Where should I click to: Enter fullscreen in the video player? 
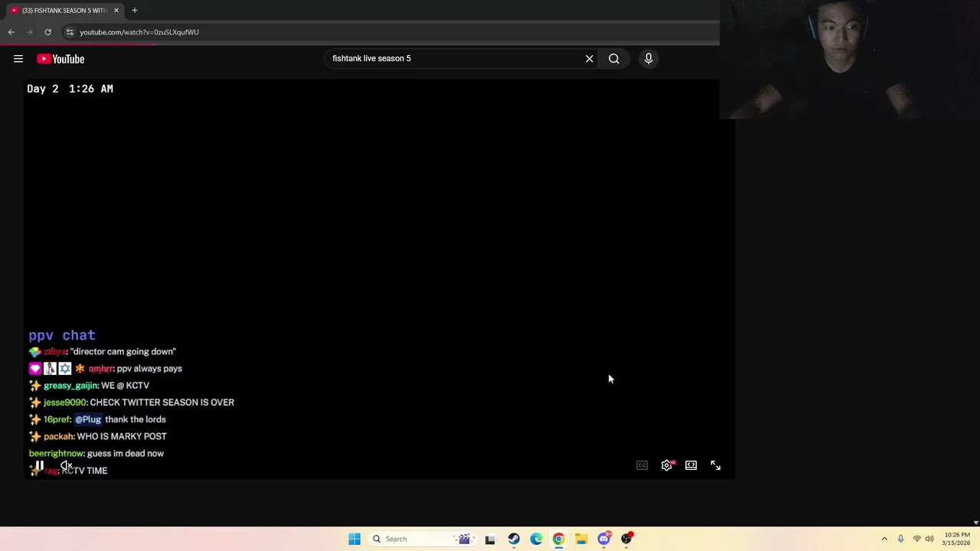click(x=716, y=465)
